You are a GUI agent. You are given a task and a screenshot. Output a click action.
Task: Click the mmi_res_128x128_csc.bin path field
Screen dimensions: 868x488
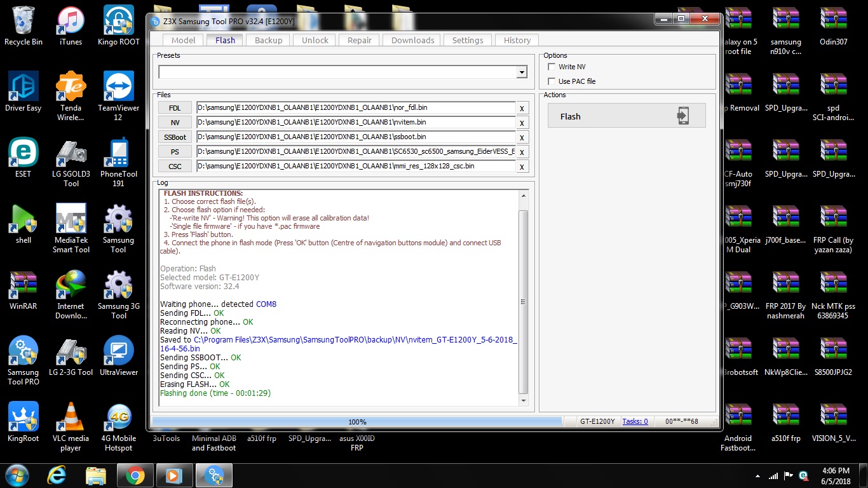click(x=356, y=166)
